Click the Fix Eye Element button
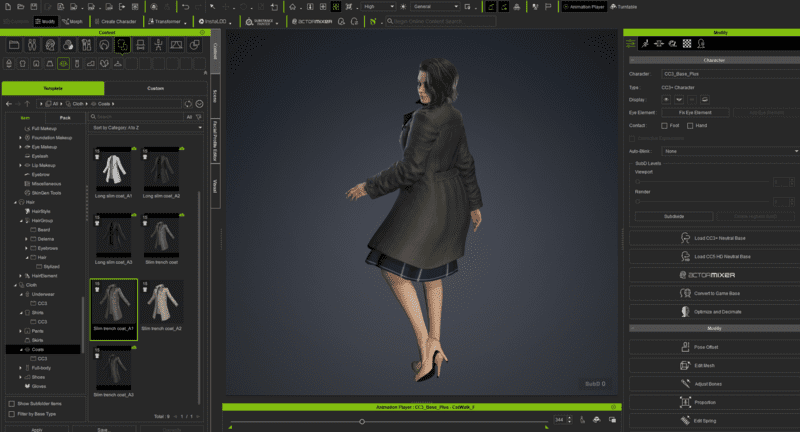 [x=694, y=113]
